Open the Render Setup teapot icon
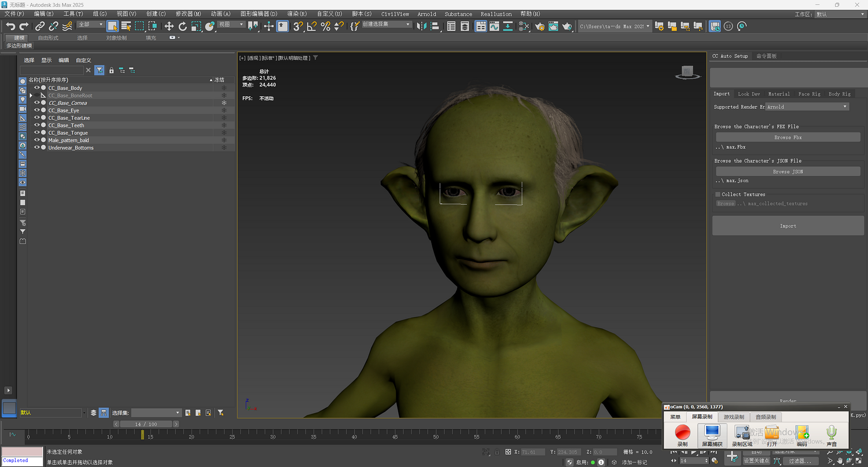 click(x=540, y=26)
